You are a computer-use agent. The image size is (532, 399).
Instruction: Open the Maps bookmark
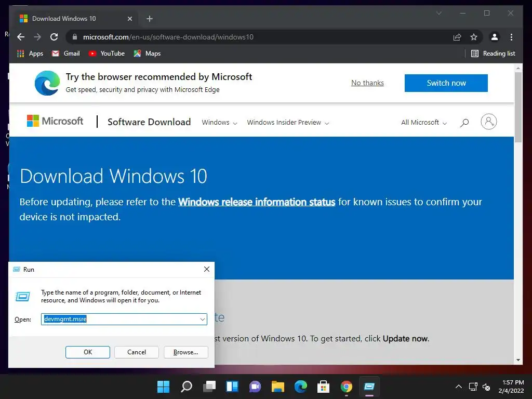pyautogui.click(x=147, y=54)
